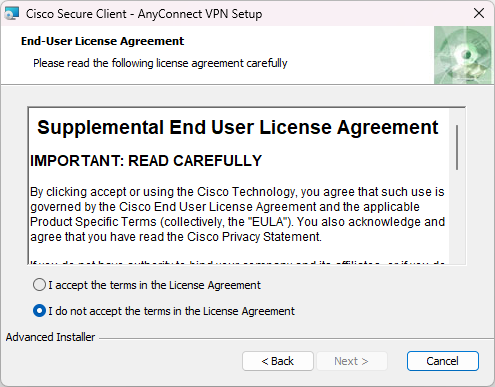Click the green disc banner image
The height and width of the screenshot is (387, 495).
pos(463,55)
